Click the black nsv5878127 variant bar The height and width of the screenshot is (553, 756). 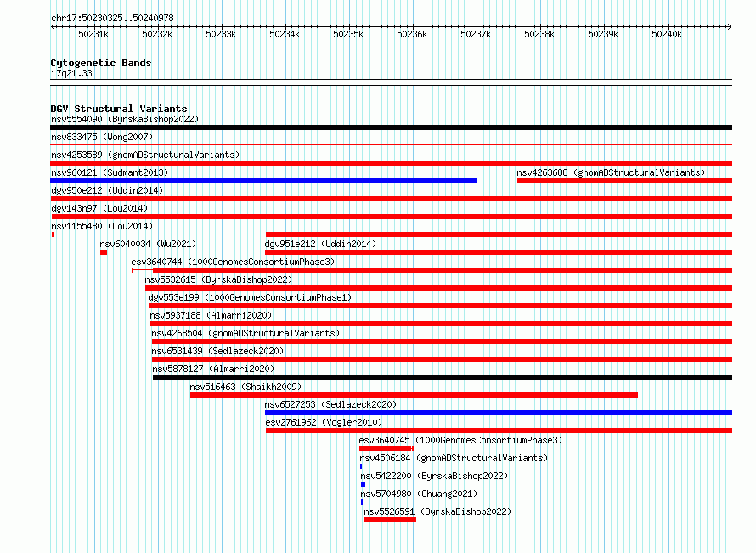(x=443, y=377)
